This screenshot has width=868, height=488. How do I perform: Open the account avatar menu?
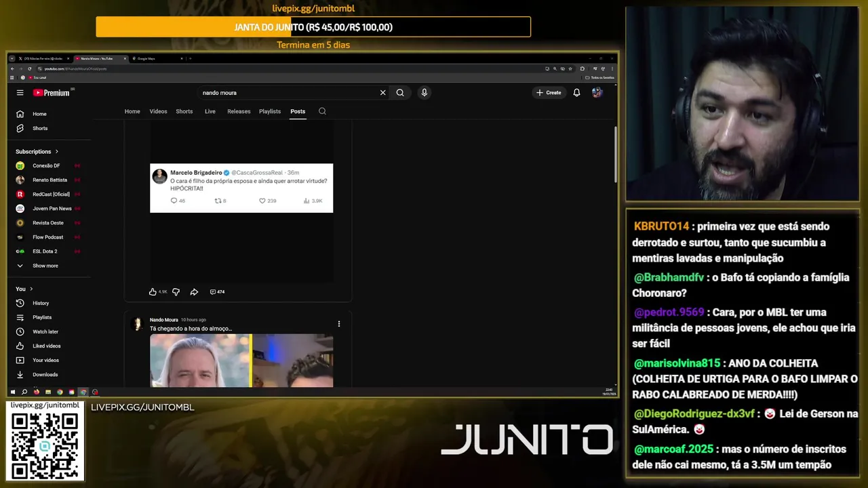[597, 93]
